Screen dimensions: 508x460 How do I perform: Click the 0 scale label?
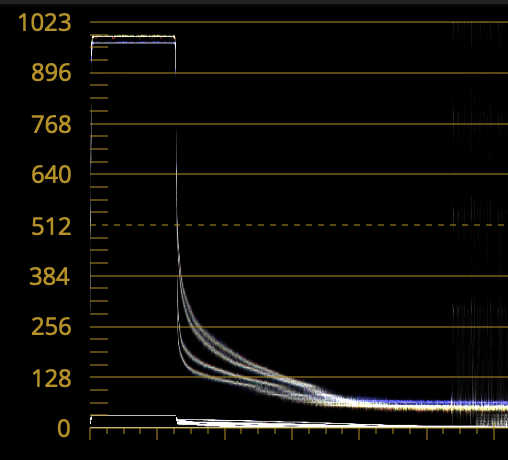(x=64, y=428)
